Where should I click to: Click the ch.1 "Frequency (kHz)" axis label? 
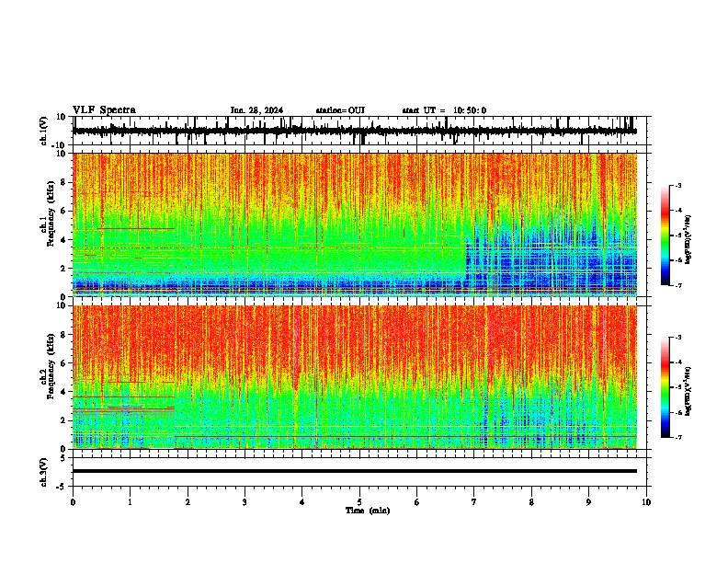[x=51, y=213]
